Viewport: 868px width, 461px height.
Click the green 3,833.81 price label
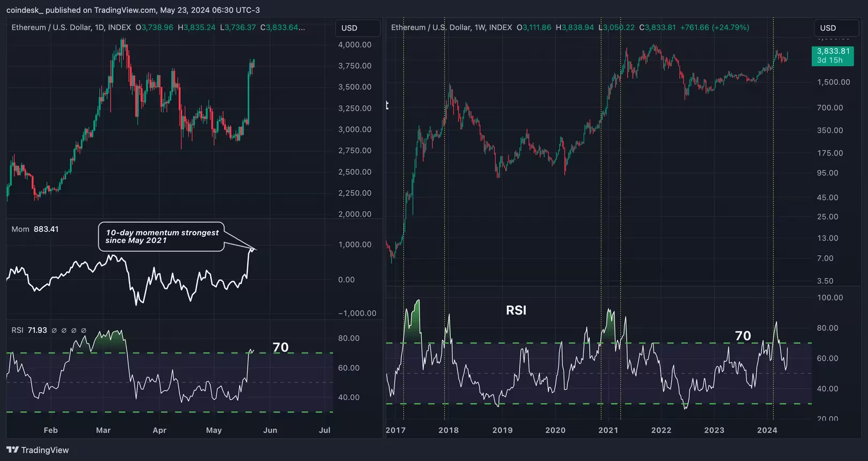pyautogui.click(x=833, y=55)
